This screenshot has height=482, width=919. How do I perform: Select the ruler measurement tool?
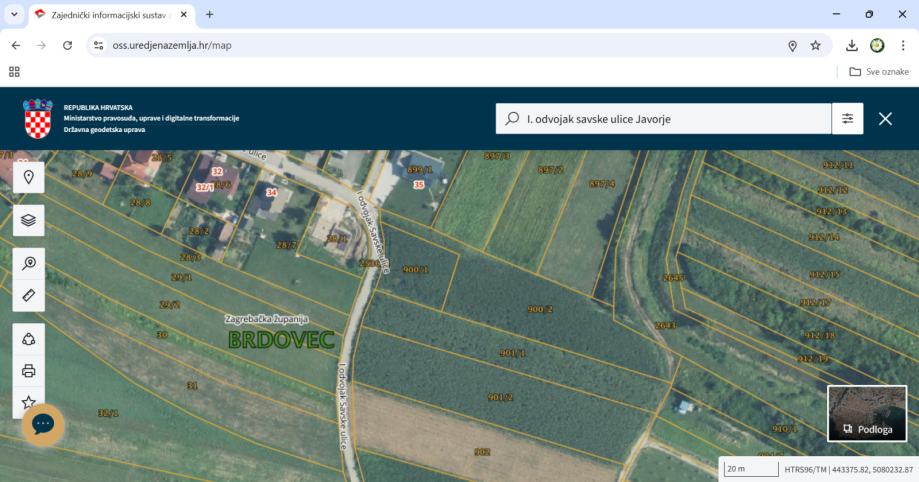pyautogui.click(x=29, y=296)
